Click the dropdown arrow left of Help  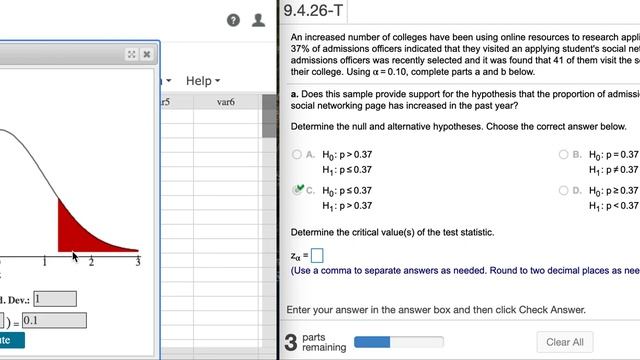(x=169, y=81)
